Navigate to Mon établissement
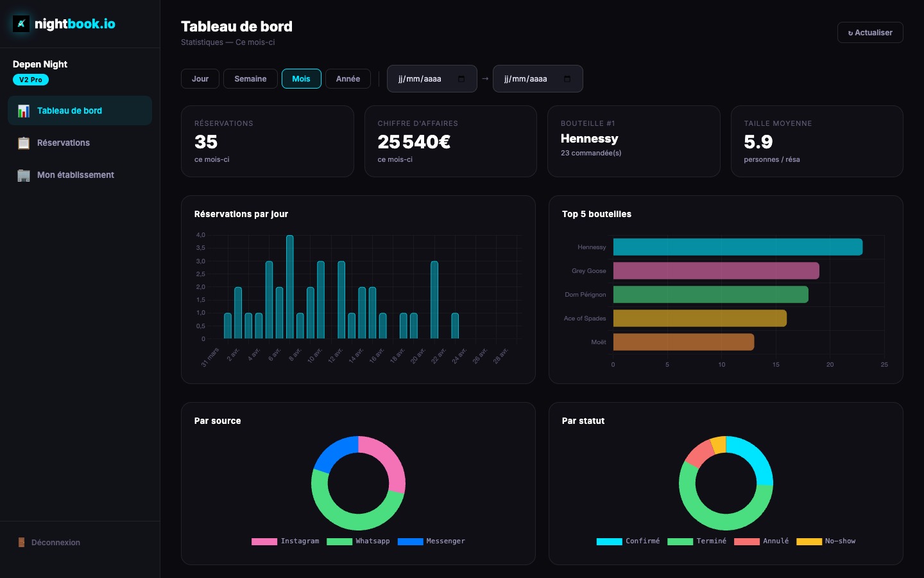Viewport: 924px width, 578px height. 75,175
